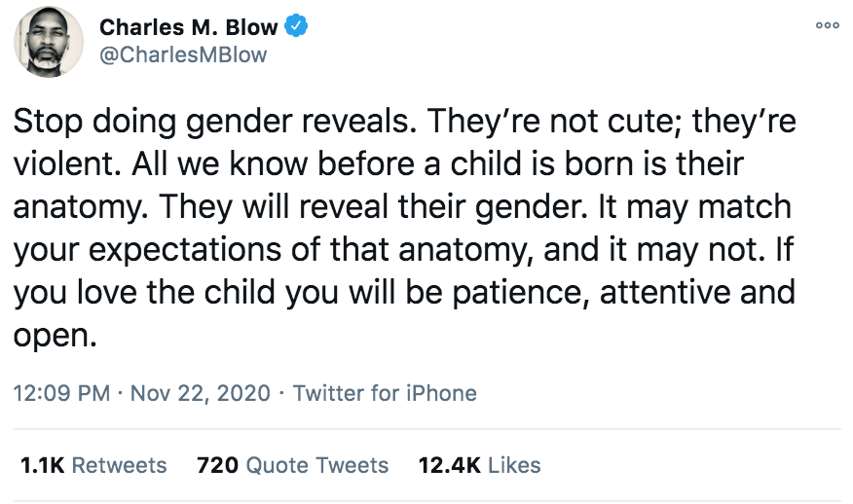The width and height of the screenshot is (853, 504).
Task: Click the word "Likes" label
Action: pyautogui.click(x=514, y=465)
